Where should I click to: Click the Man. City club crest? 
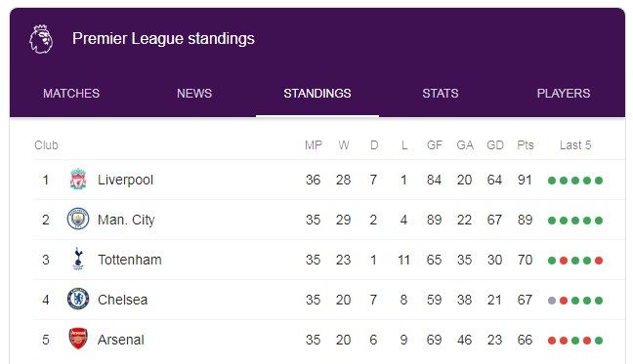pos(78,219)
